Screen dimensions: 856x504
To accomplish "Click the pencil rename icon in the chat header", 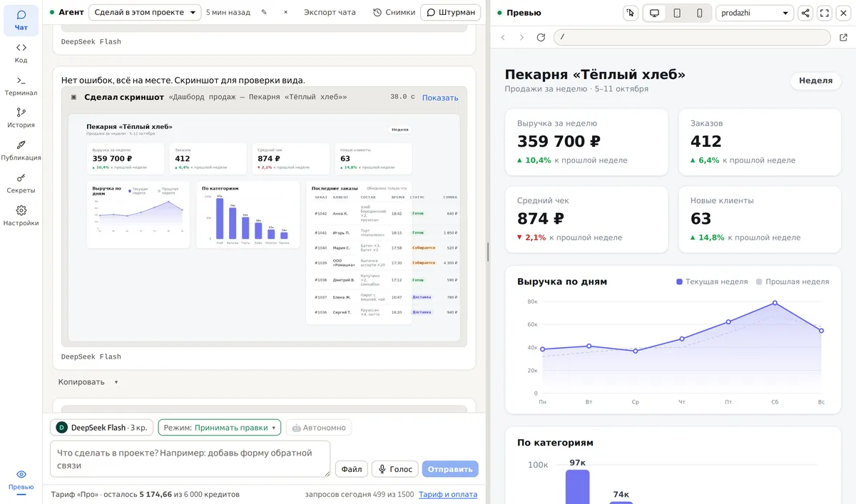I will 265,12.
